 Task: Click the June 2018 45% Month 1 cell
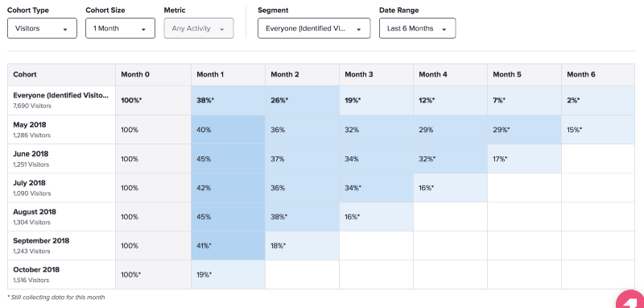coord(228,159)
